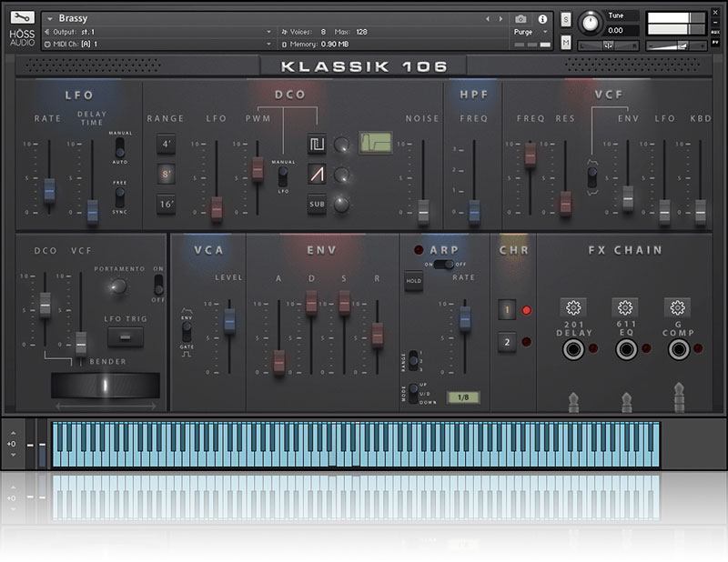Click the wrench icon in Kontakt header
Screen dimensions: 728x562
pos(25,19)
